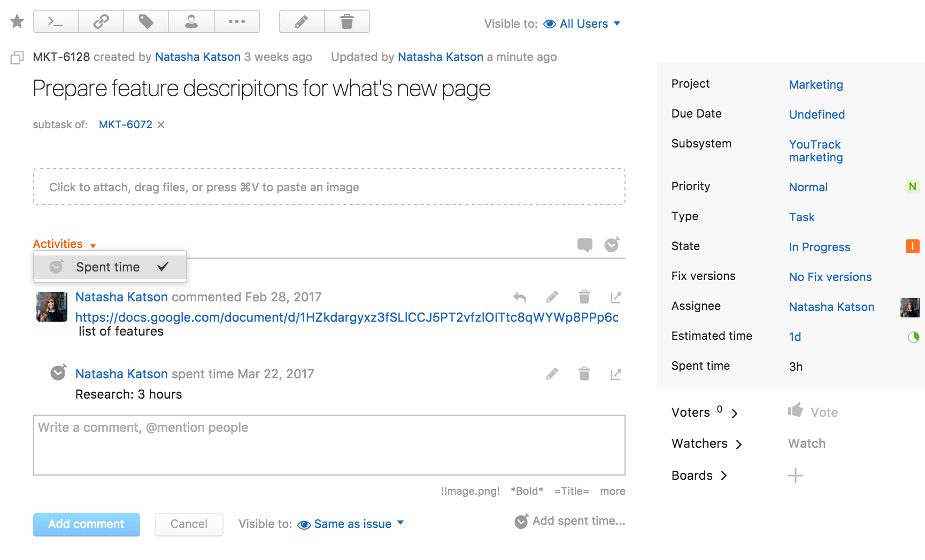Click the more formatting help link
The height and width of the screenshot is (560, 925).
pyautogui.click(x=612, y=491)
